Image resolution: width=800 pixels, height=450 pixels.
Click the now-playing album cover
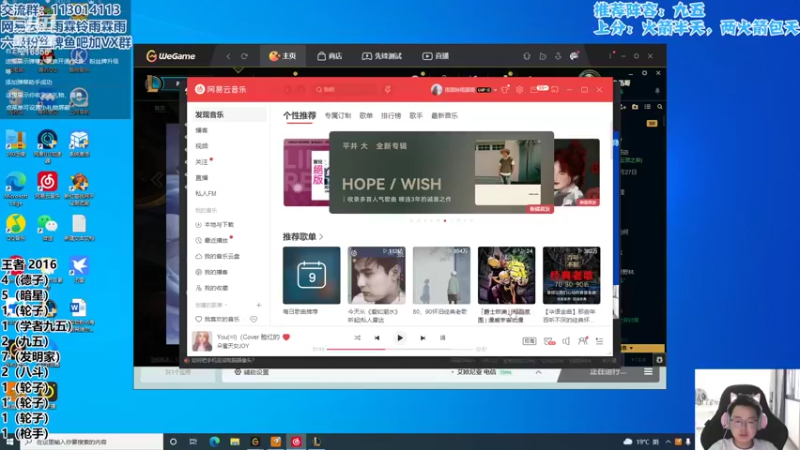click(x=202, y=341)
